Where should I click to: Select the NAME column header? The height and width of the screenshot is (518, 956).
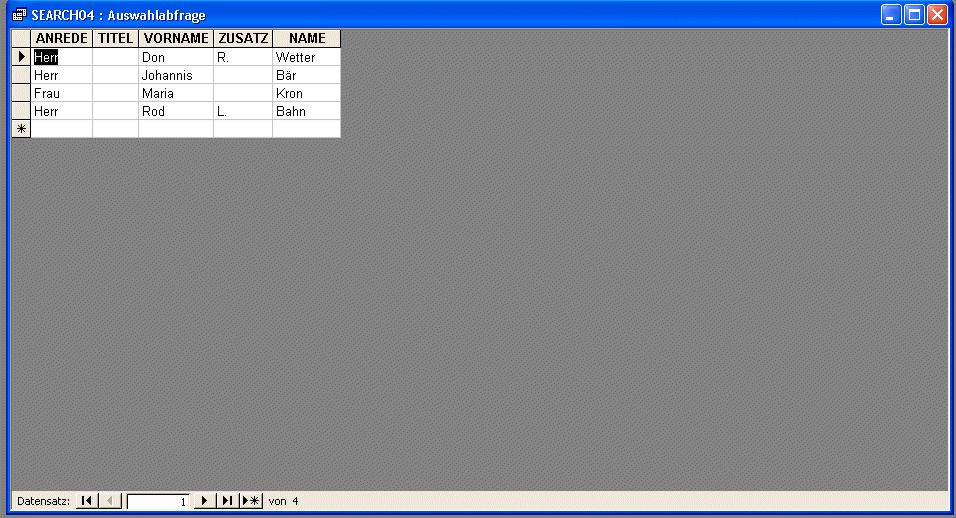307,38
